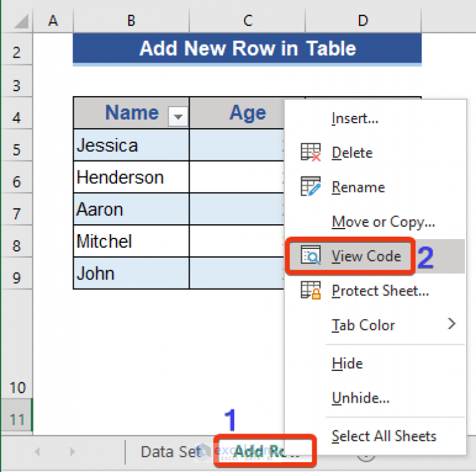Select column C header
The height and width of the screenshot is (472, 476).
[247, 20]
